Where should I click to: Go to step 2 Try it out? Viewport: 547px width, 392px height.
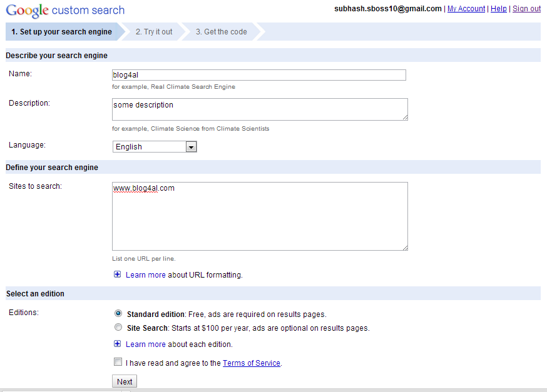tap(154, 32)
